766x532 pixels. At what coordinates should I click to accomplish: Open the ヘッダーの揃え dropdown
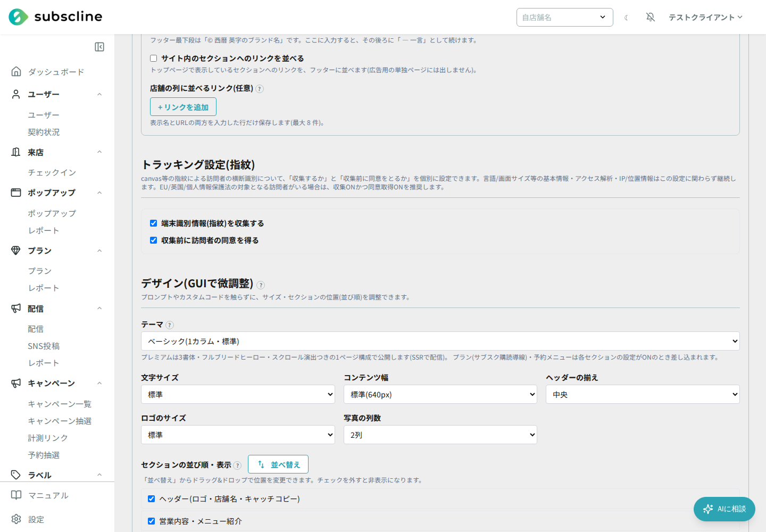643,394
